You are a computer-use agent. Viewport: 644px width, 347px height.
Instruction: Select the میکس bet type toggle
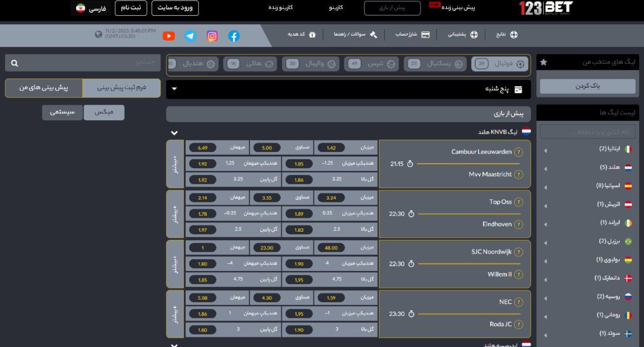[x=104, y=112]
